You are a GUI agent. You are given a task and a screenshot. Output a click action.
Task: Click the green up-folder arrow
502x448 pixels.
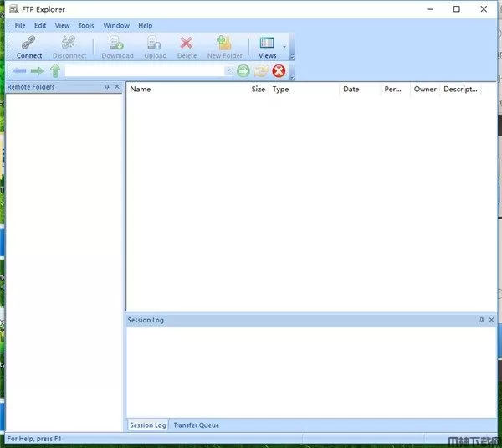click(55, 71)
